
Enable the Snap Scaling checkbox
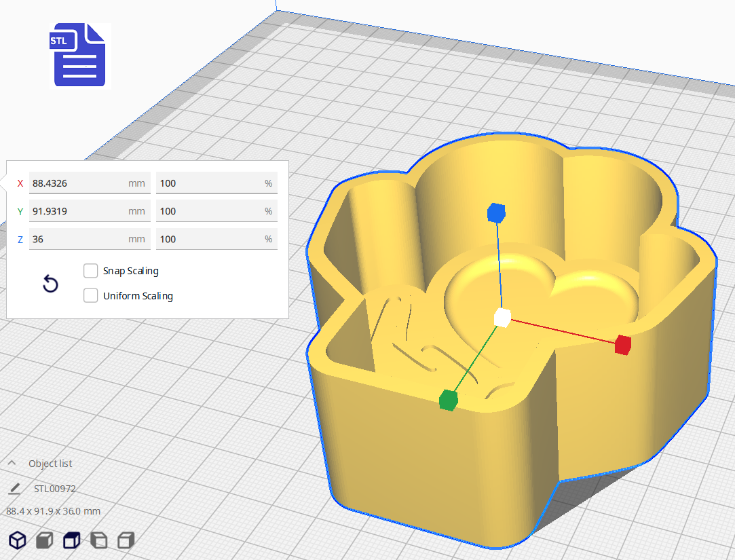point(91,271)
